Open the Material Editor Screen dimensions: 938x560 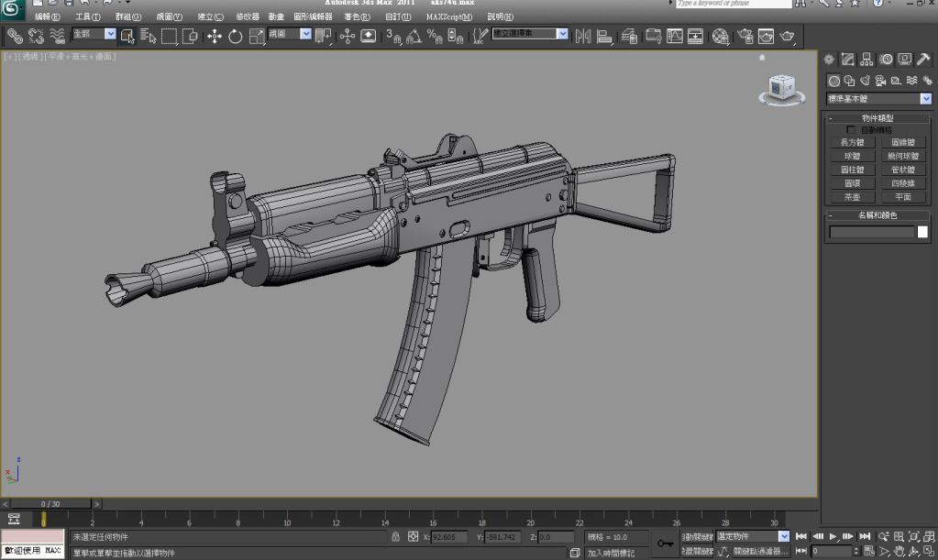pos(721,36)
